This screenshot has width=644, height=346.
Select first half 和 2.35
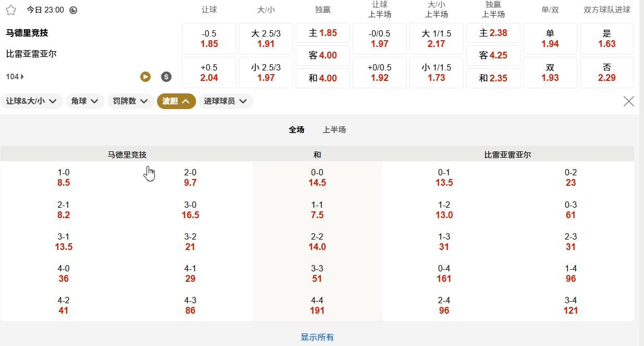coord(493,78)
